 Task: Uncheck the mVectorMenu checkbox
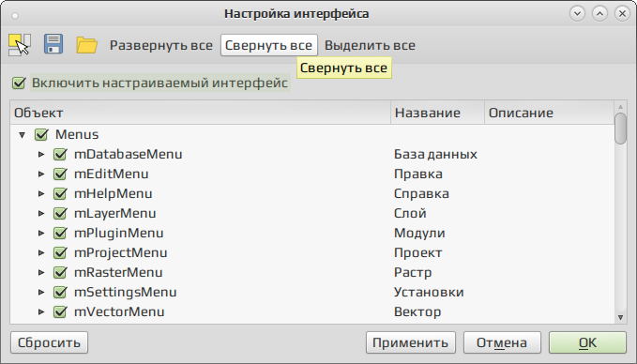click(60, 312)
